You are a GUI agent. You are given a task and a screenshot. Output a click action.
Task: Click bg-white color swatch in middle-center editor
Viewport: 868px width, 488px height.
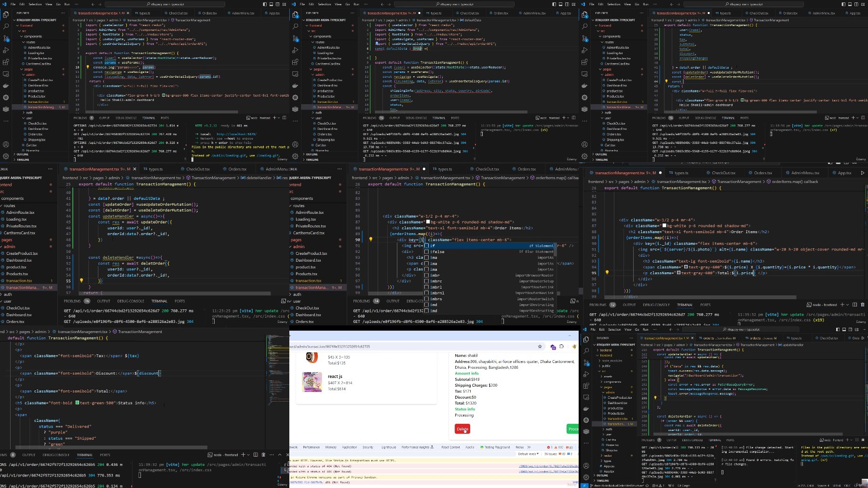coord(428,222)
